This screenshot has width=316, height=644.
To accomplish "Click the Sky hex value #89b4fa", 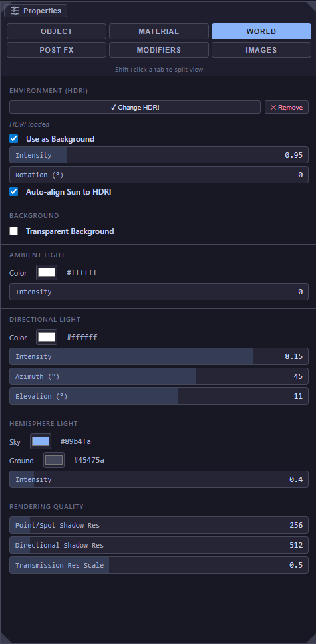I will [x=76, y=441].
